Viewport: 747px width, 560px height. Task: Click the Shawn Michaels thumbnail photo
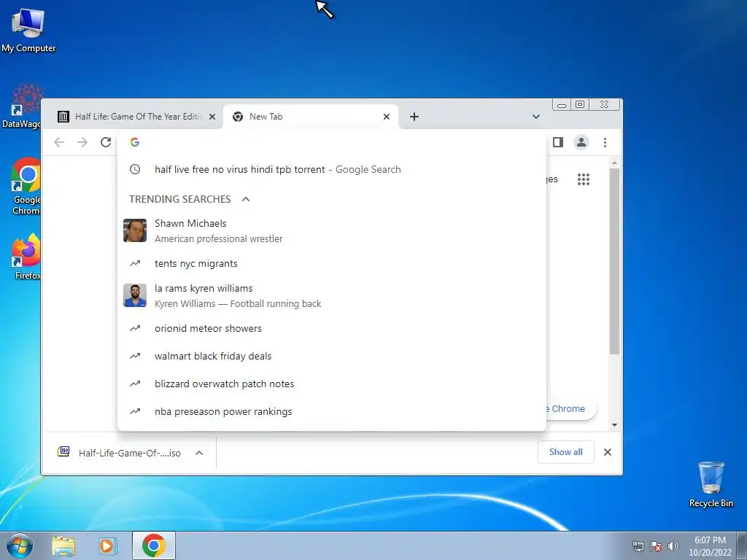tap(135, 230)
